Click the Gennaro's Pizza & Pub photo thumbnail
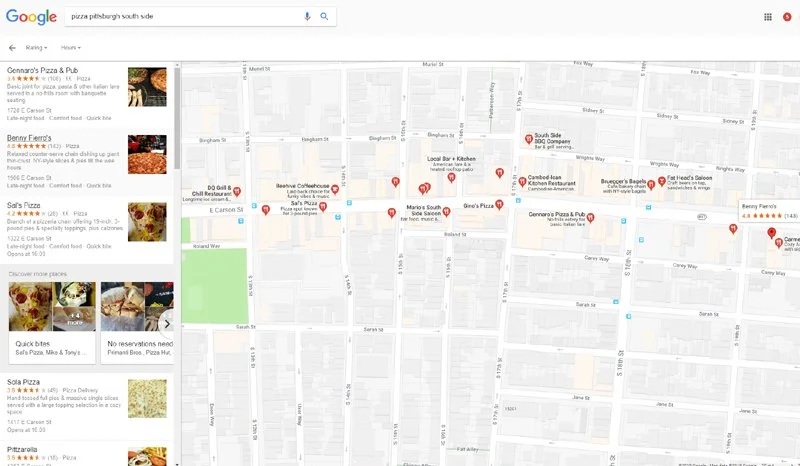This screenshot has width=800, height=466. (x=147, y=87)
